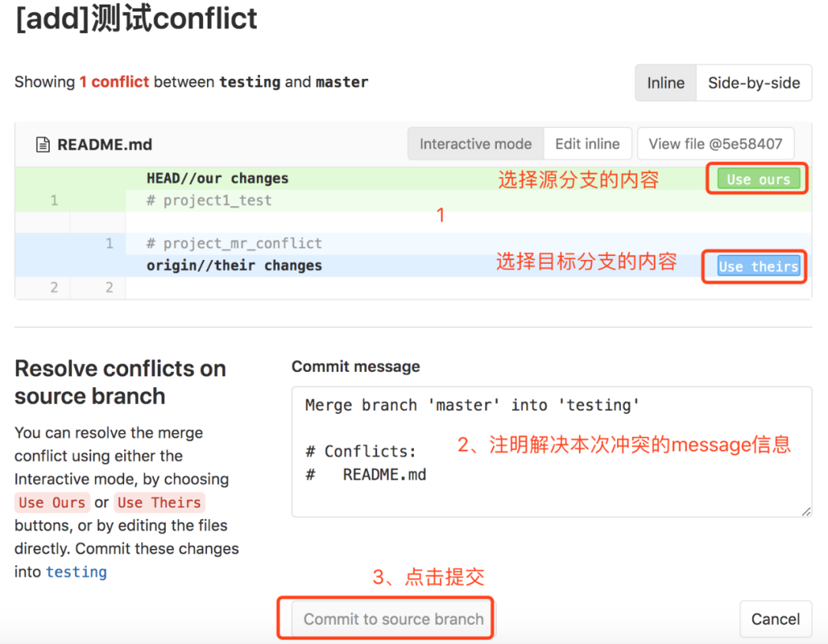Click the 1 conflict highlighted text
The height and width of the screenshot is (644, 828).
114,81
